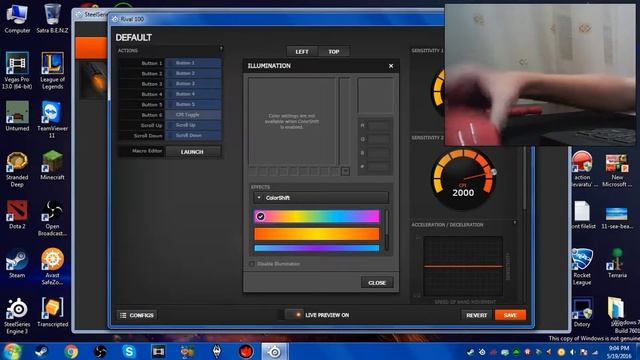Open Stranded Deep desktop shortcut
The width and height of the screenshot is (640, 360).
click(17, 169)
